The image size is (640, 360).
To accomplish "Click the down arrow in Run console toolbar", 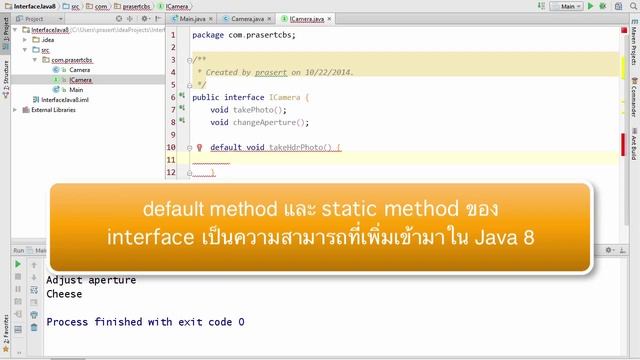I will point(34,278).
